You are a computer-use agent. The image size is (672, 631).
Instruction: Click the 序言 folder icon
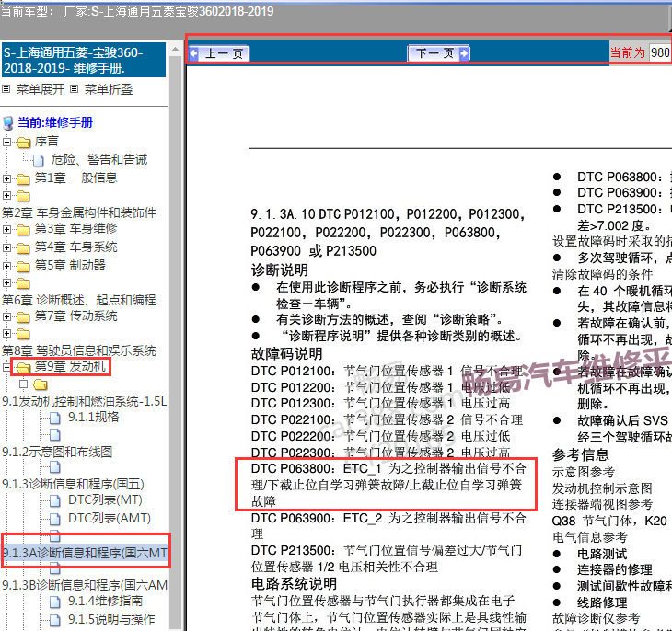24,143
